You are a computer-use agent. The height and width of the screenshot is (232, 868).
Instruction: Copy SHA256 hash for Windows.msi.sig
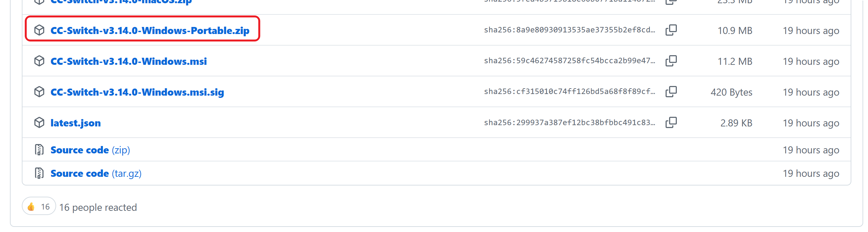coord(670,92)
